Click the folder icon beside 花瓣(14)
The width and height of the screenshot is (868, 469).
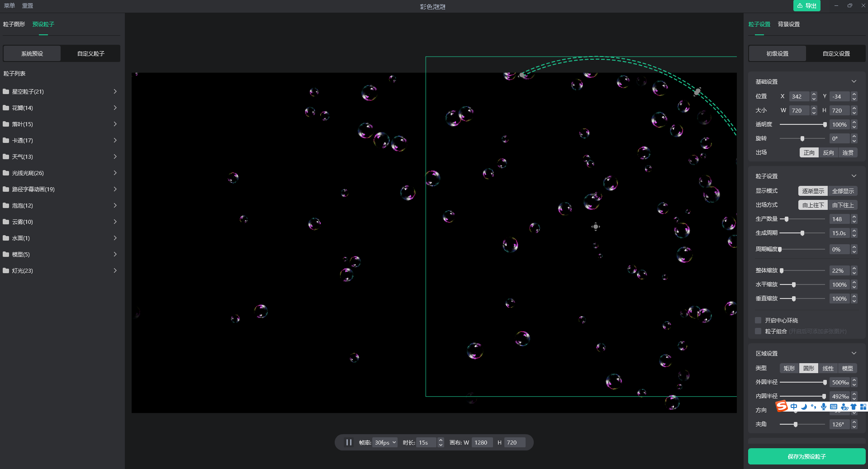pos(6,108)
